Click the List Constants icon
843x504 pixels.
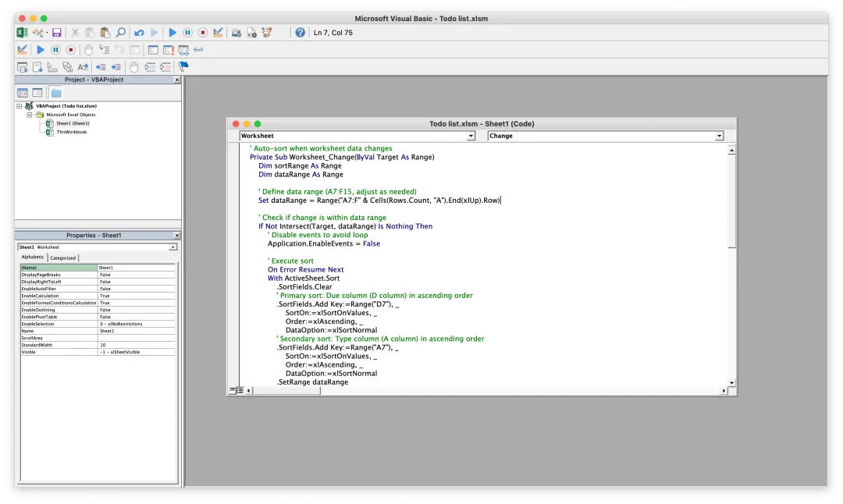click(x=37, y=66)
